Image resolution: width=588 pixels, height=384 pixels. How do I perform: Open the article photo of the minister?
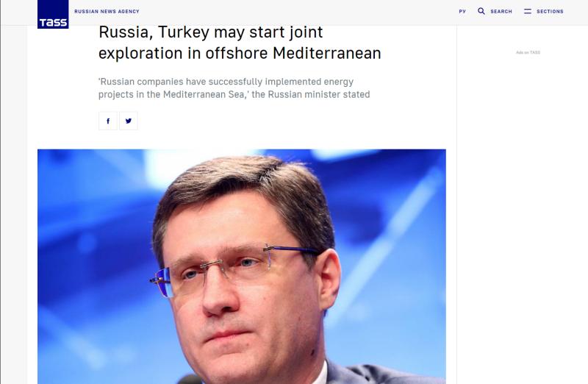(x=242, y=266)
